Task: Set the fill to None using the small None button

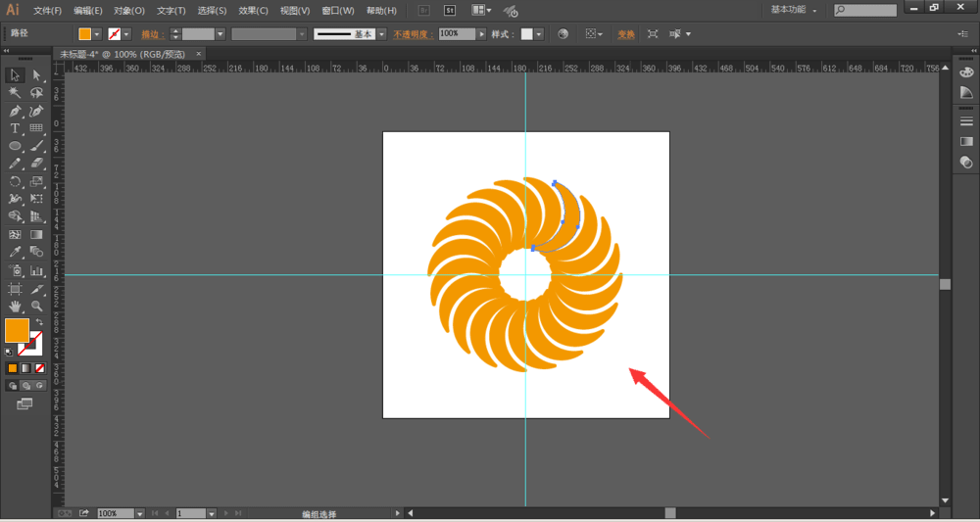Action: coord(39,368)
